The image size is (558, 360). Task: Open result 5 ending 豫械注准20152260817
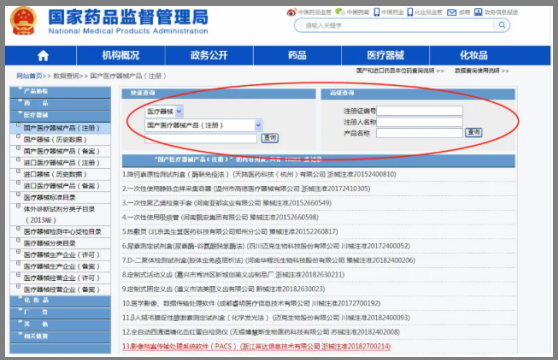(x=230, y=232)
